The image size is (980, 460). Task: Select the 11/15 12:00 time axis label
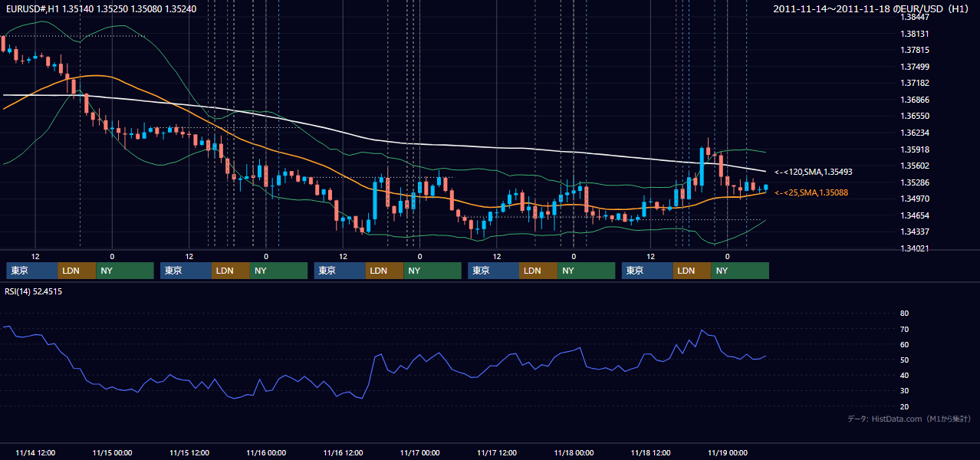click(189, 452)
